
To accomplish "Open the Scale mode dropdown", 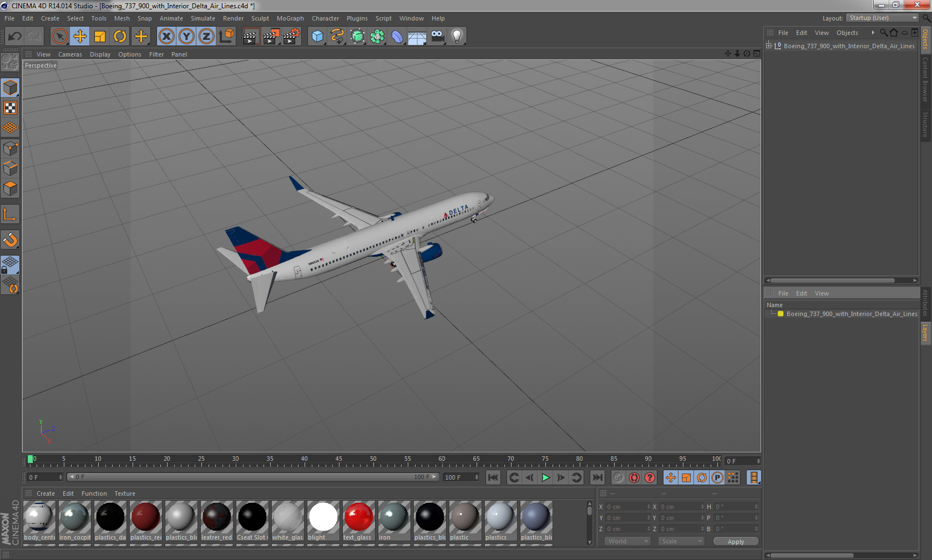I will [x=681, y=541].
